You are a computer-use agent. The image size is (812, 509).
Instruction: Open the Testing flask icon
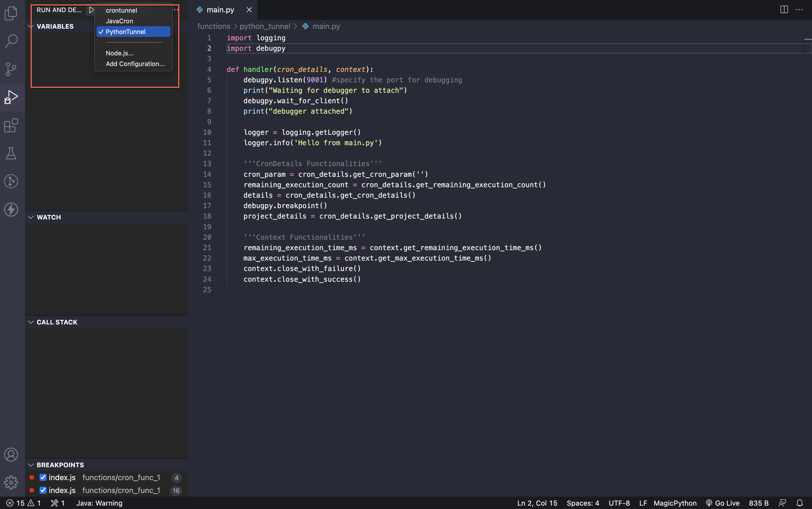tap(11, 153)
